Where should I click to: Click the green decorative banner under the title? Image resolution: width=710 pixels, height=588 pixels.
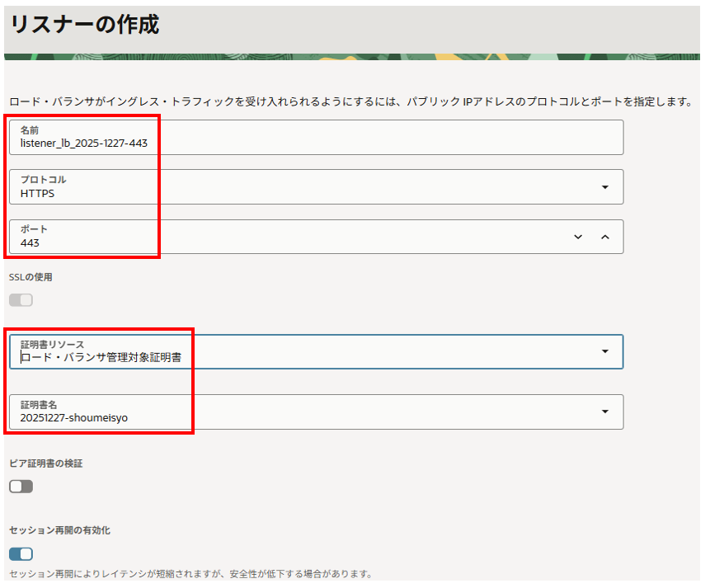point(353,57)
